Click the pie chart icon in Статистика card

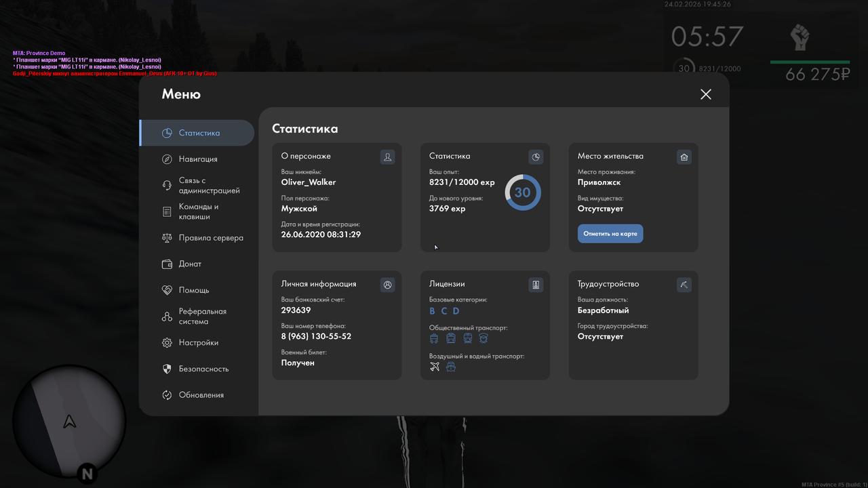(536, 157)
